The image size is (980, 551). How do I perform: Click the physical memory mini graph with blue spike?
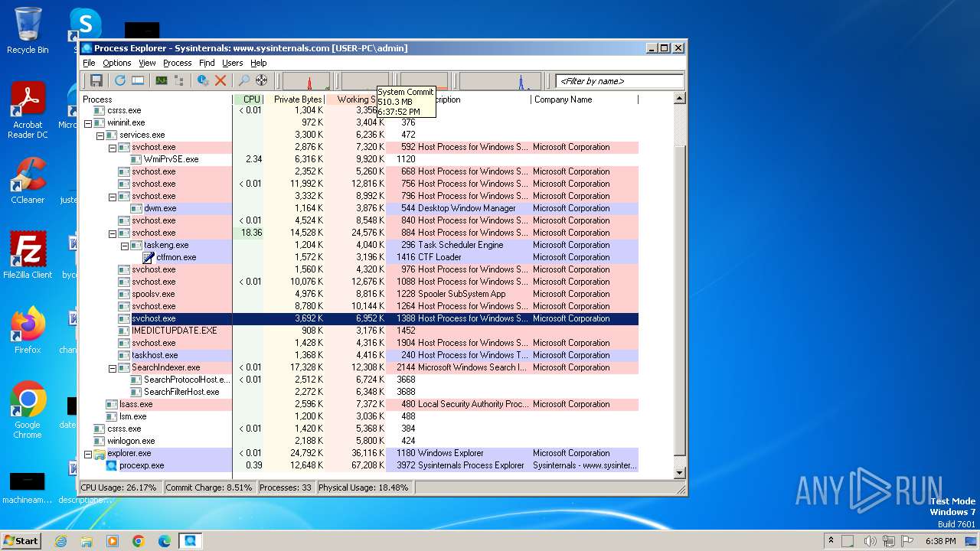coord(500,81)
